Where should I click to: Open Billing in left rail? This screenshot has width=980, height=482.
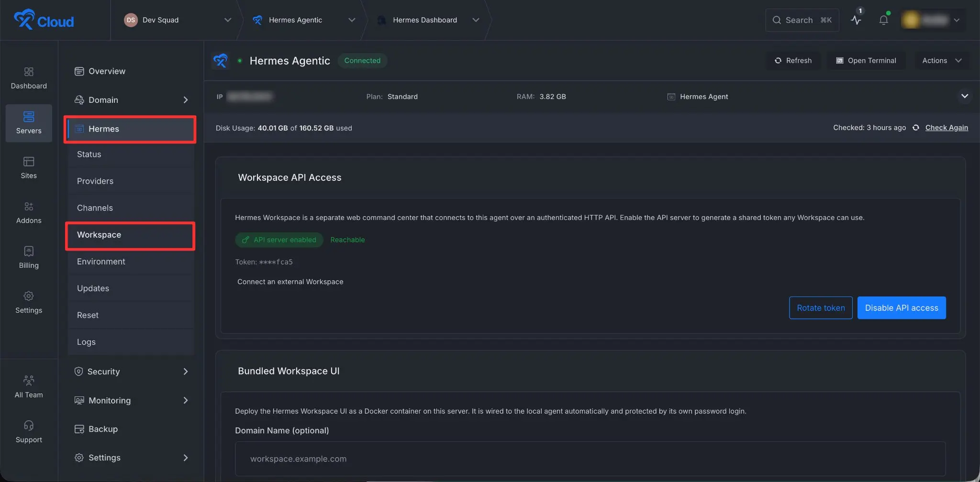[29, 258]
